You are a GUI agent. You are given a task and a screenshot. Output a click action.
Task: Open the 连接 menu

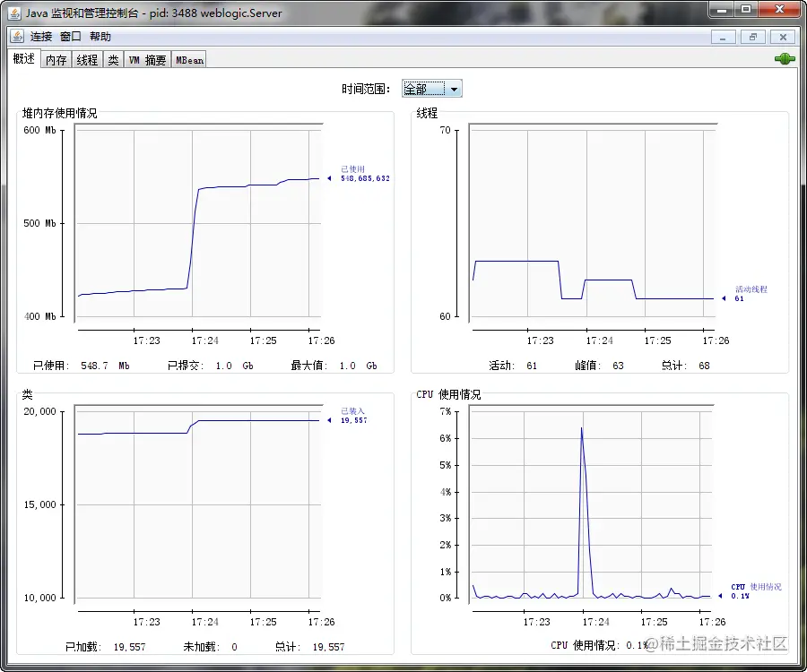41,37
